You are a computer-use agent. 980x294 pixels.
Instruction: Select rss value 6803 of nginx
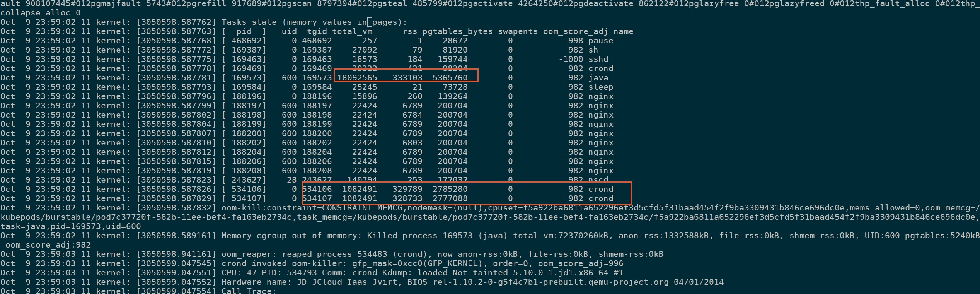pyautogui.click(x=412, y=143)
